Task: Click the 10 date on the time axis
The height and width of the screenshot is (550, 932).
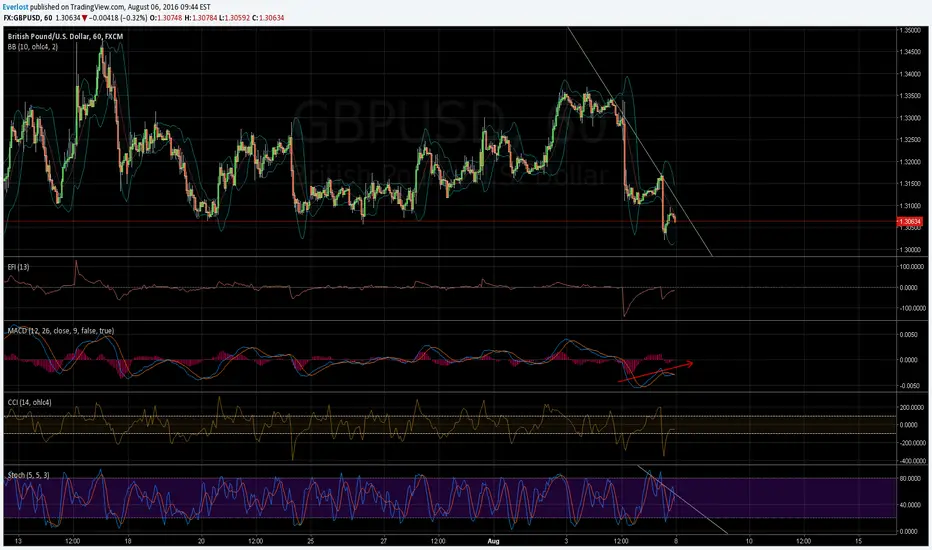Action: point(749,541)
